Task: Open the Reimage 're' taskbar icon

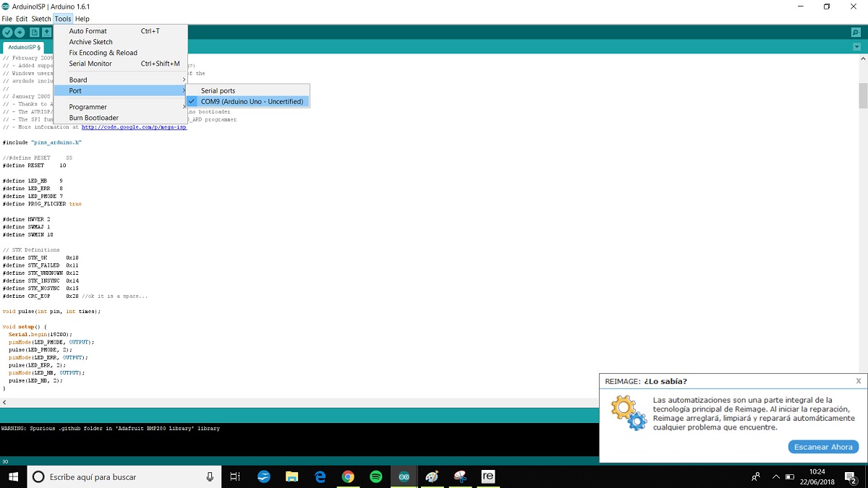Action: point(488,476)
